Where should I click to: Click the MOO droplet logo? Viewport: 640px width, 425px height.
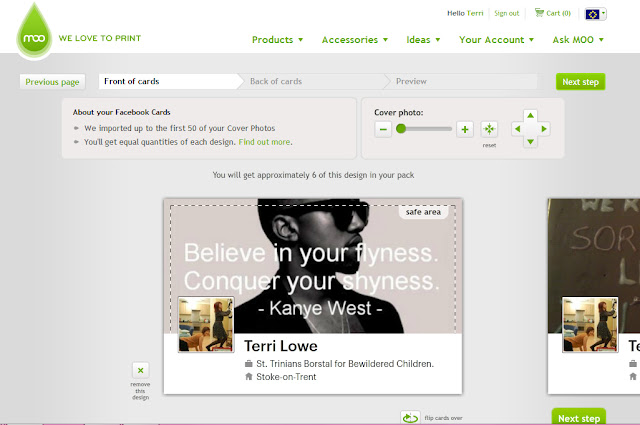coord(34,31)
